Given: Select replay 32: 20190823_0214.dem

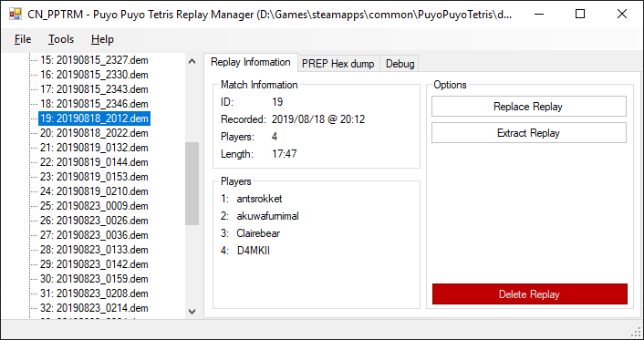Looking at the screenshot, I should coord(94,308).
